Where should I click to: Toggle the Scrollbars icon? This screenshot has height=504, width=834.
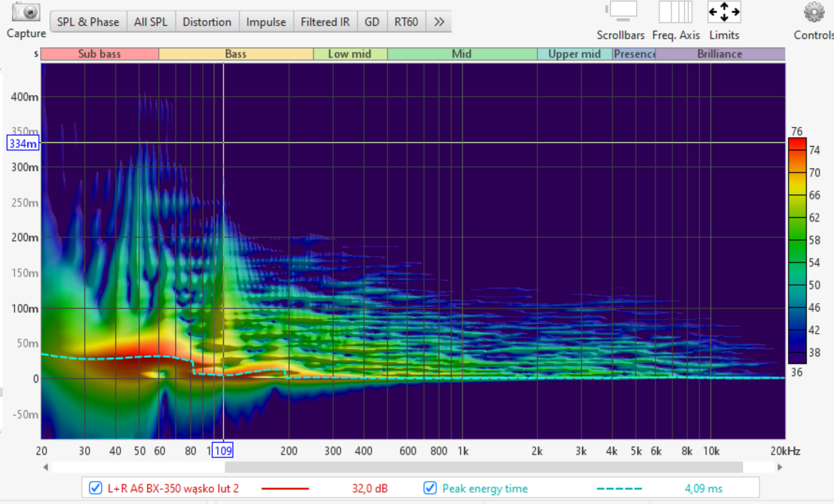(621, 12)
